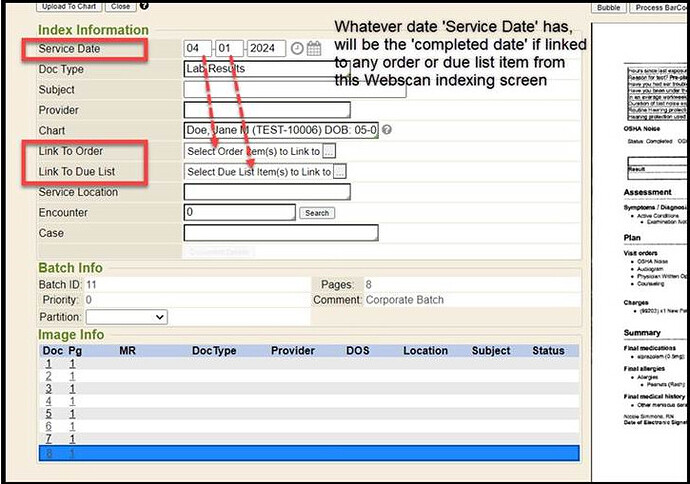
Task: Click the Encounter Search button
Action: tap(317, 213)
